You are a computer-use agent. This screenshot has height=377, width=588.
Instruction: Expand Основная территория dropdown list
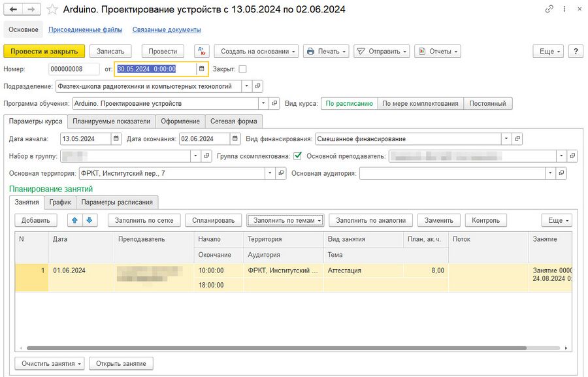(270, 173)
